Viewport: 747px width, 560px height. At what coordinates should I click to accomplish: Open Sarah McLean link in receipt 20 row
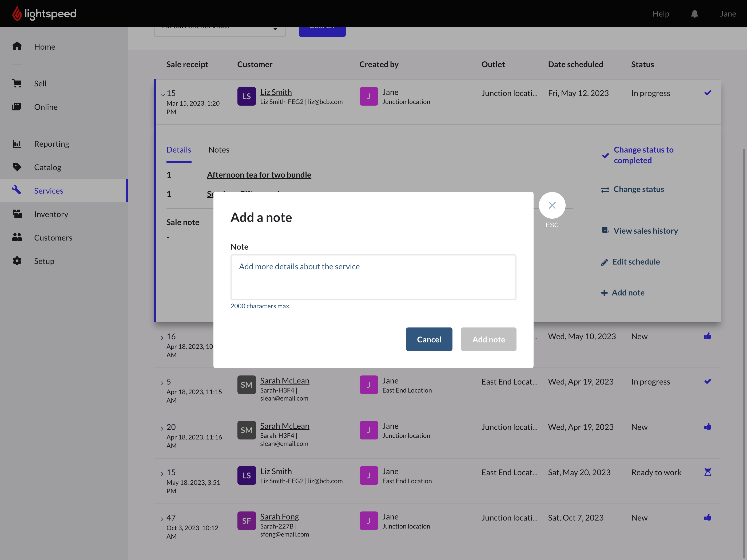285,426
